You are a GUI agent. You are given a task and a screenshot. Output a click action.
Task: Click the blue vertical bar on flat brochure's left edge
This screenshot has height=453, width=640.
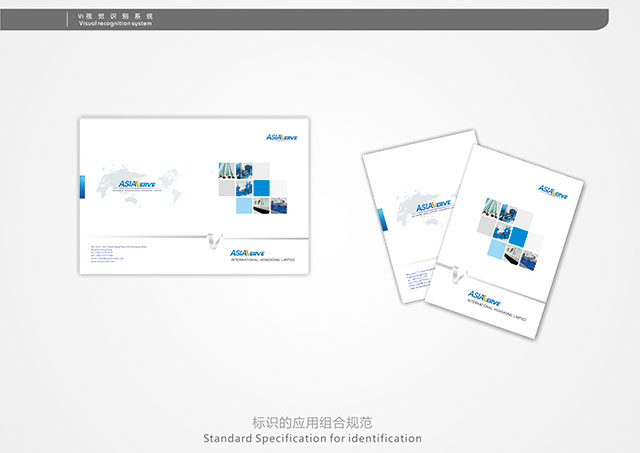tap(82, 187)
